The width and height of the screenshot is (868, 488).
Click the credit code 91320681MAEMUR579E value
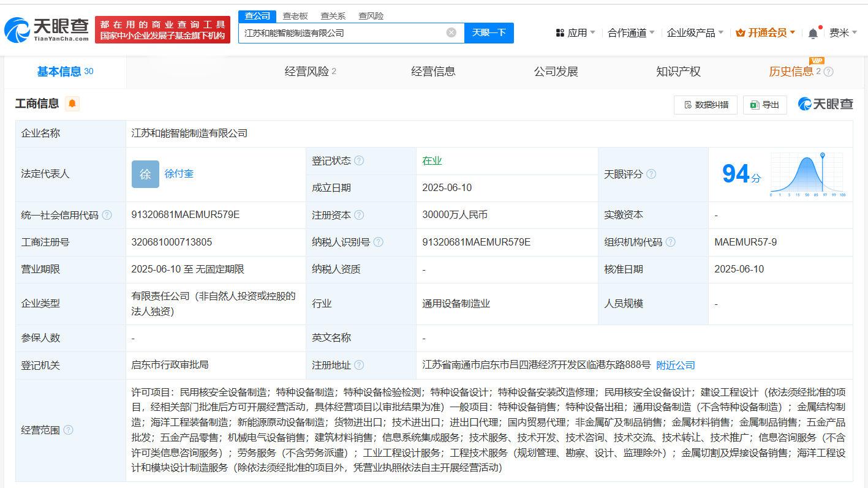(x=186, y=215)
